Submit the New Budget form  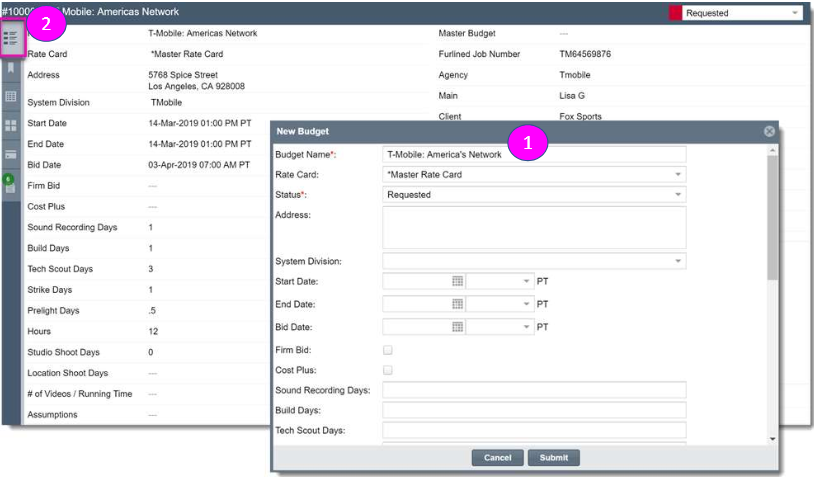point(554,458)
